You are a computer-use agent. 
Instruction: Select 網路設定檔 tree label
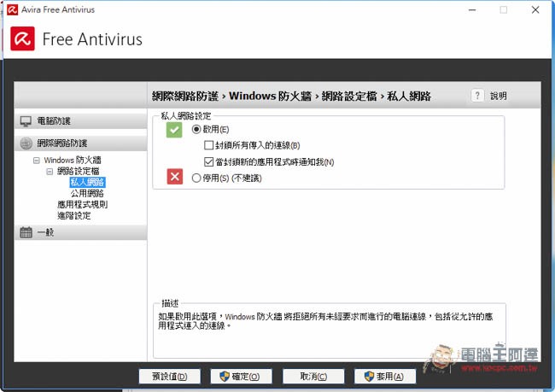tap(79, 172)
